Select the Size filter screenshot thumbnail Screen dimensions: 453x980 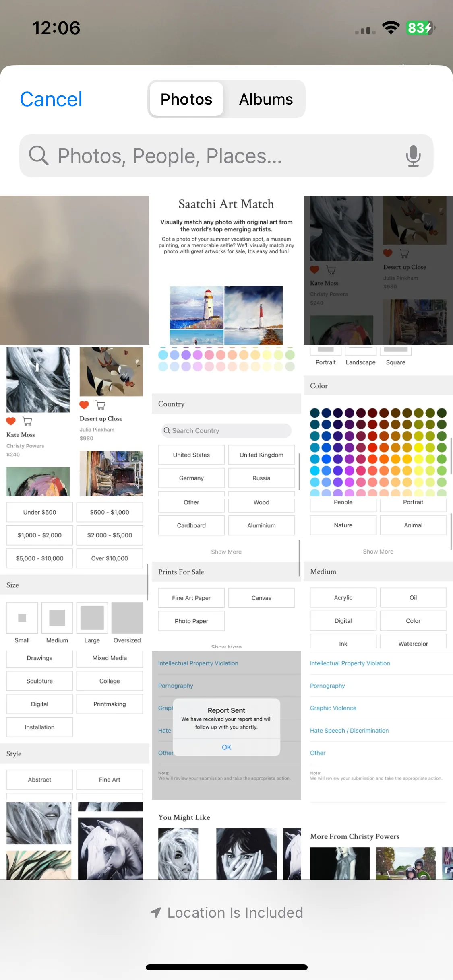[74, 573]
